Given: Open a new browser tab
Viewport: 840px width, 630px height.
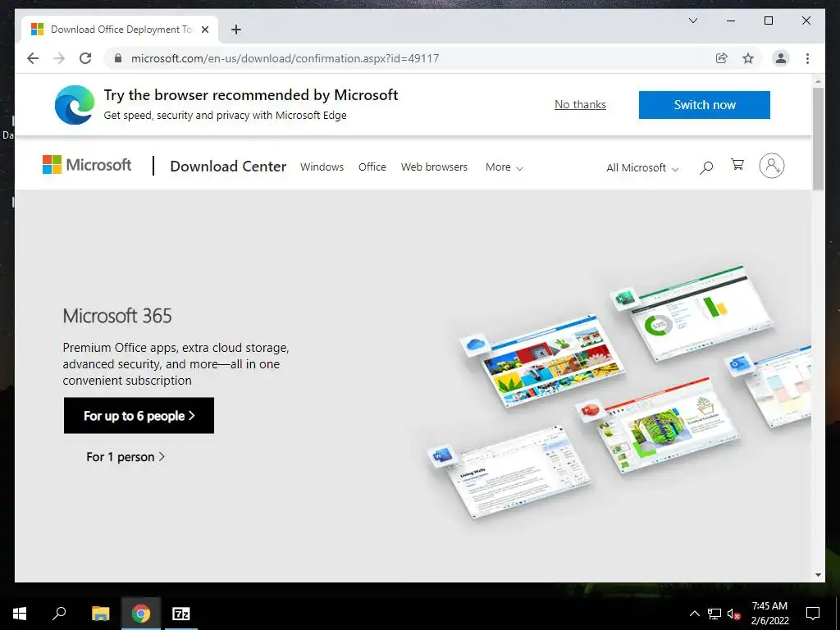Looking at the screenshot, I should click(235, 30).
